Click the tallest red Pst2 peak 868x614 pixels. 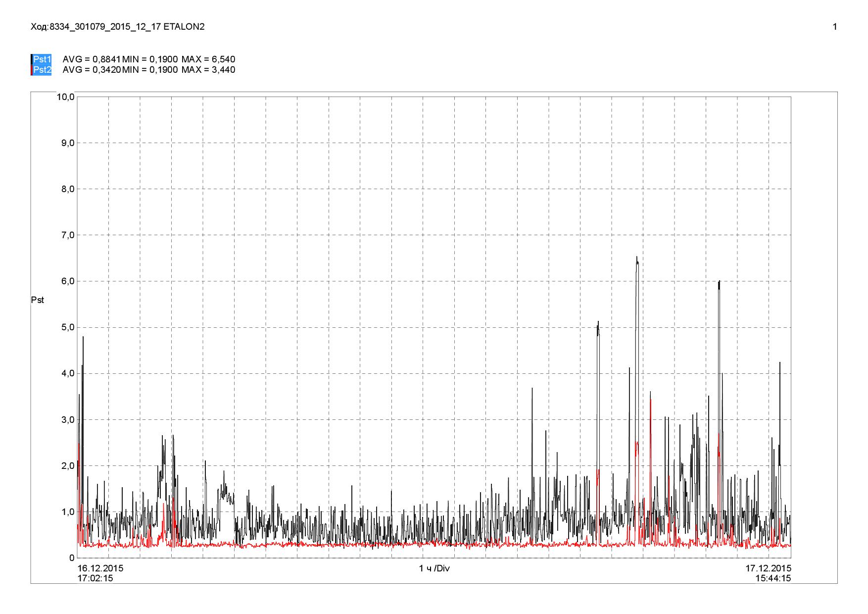click(x=650, y=400)
